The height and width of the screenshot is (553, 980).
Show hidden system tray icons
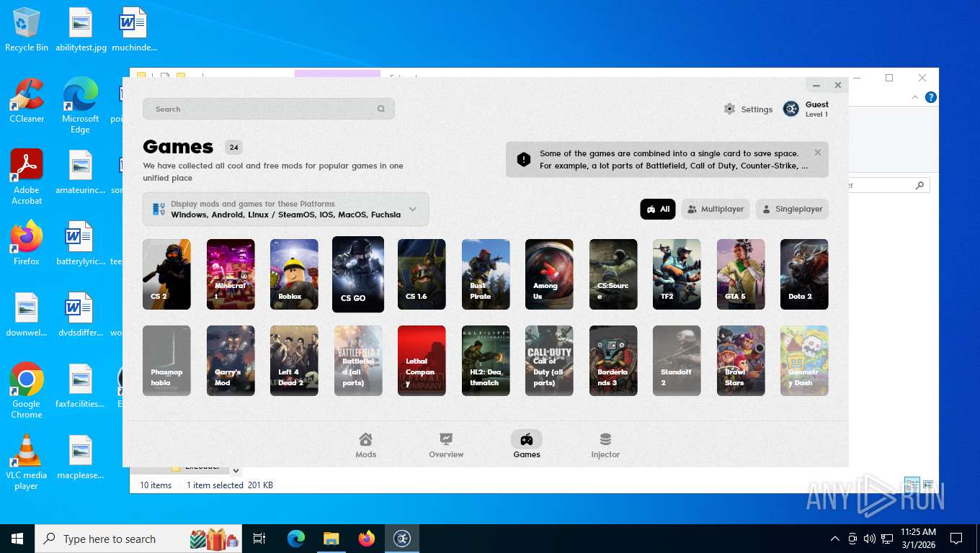click(x=835, y=539)
